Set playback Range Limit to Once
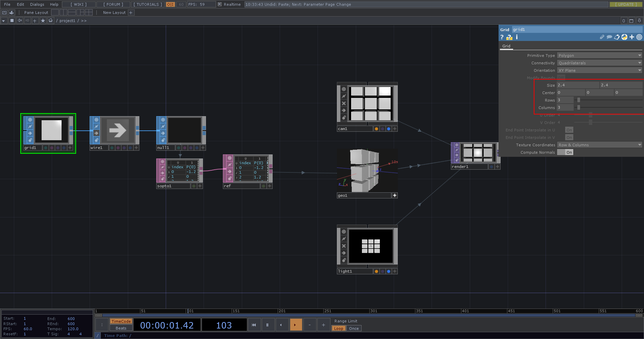The height and width of the screenshot is (339, 644). [354, 328]
